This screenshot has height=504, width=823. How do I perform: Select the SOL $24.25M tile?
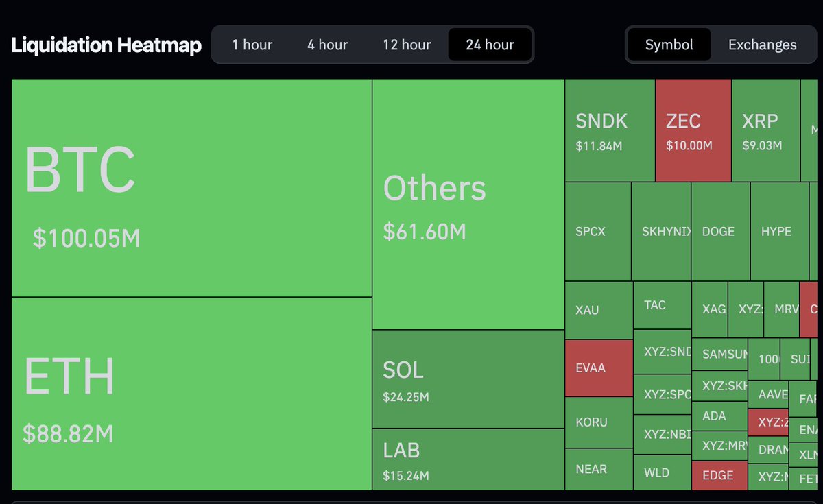pos(468,379)
